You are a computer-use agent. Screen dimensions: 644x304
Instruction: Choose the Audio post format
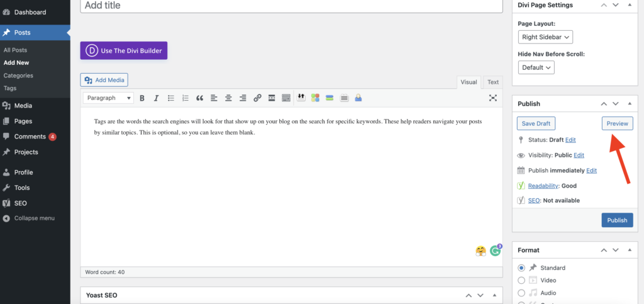521,293
